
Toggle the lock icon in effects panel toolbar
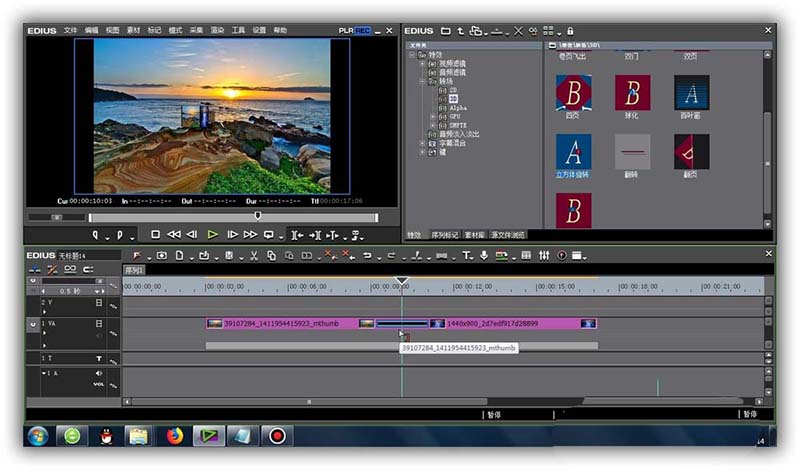point(570,31)
